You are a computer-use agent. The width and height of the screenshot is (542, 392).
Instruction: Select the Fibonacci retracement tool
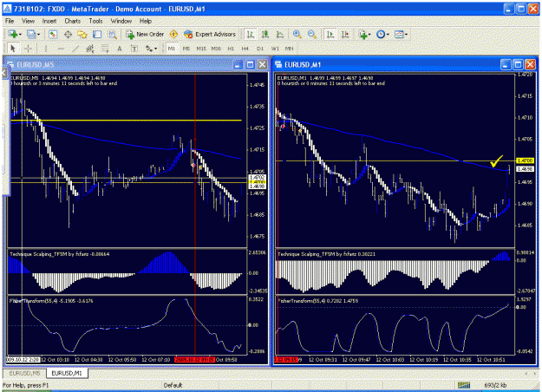pyautogui.click(x=105, y=49)
